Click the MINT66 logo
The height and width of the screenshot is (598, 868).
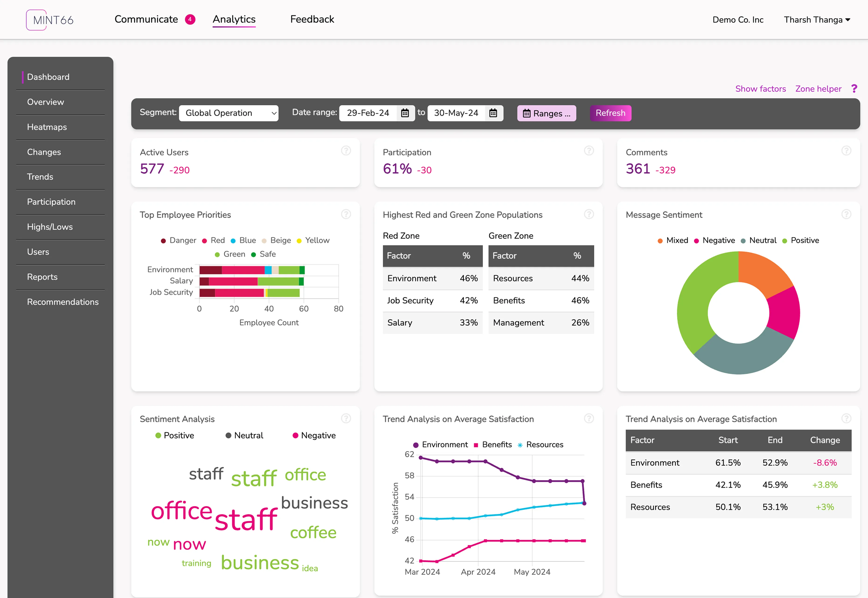50,20
